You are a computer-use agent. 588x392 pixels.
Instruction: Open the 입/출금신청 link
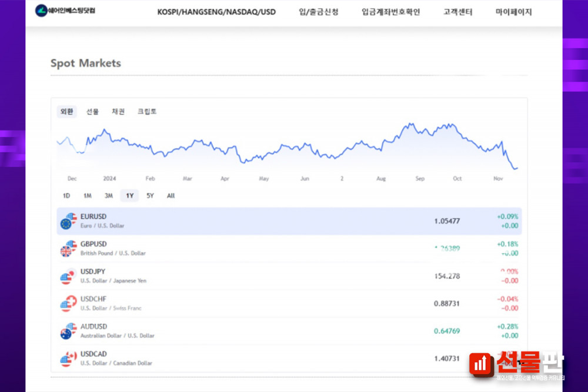click(x=319, y=12)
